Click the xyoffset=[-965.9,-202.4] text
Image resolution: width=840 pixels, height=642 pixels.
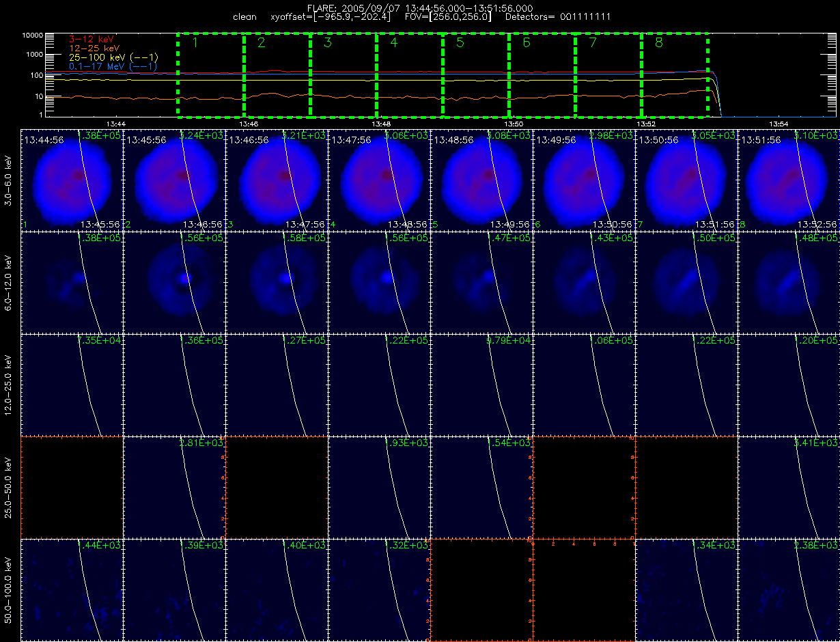(331, 16)
